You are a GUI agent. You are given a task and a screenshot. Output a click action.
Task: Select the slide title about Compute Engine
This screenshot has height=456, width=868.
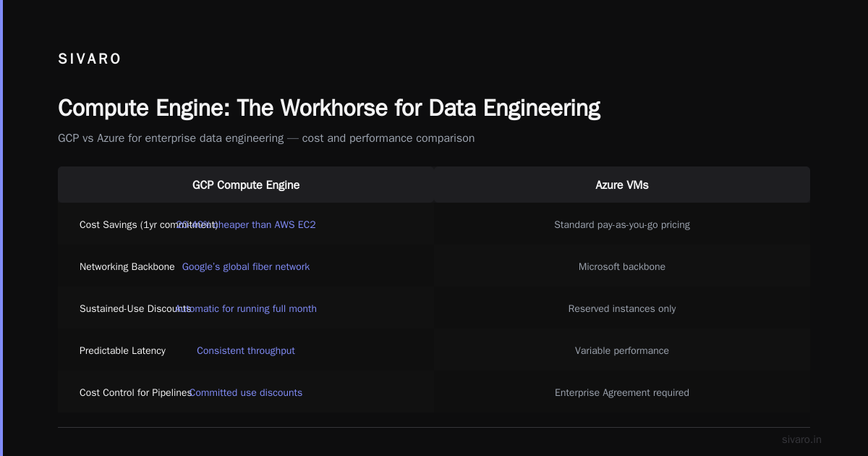coord(329,108)
